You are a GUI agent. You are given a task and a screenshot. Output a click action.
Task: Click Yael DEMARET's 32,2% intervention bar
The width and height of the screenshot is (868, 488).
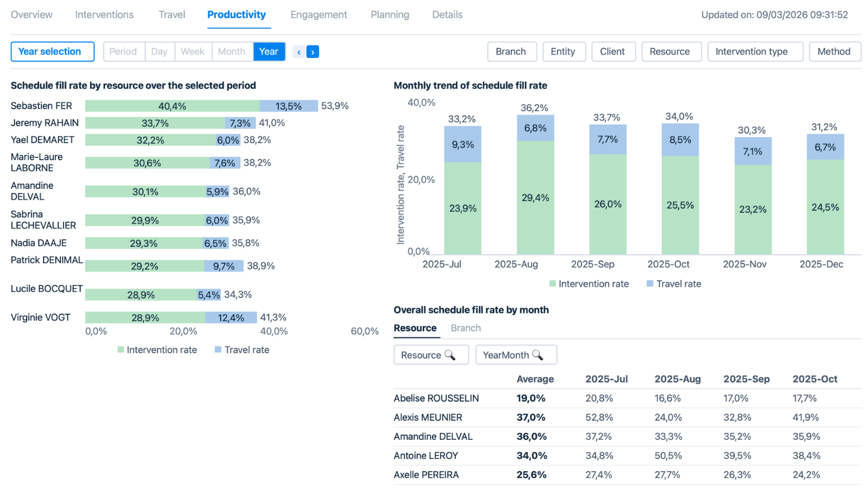[x=150, y=140]
